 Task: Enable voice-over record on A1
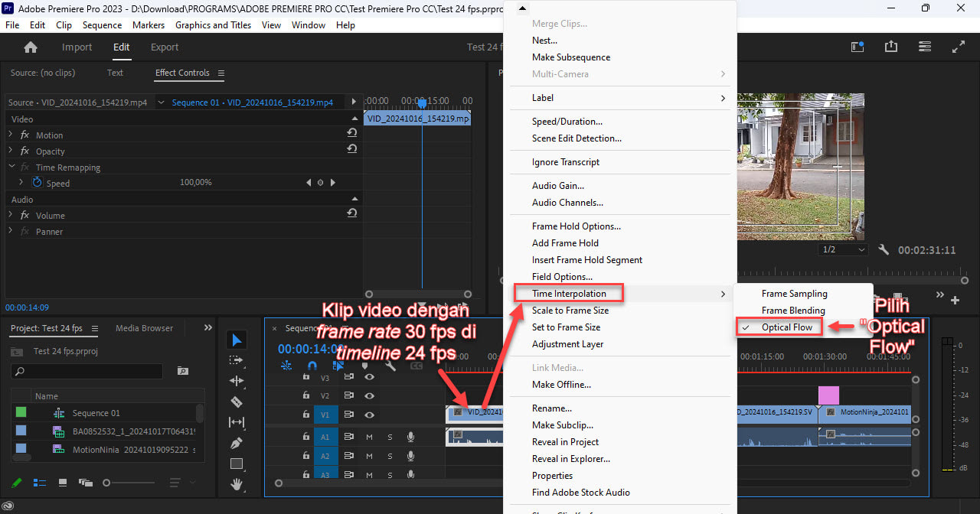(x=411, y=437)
